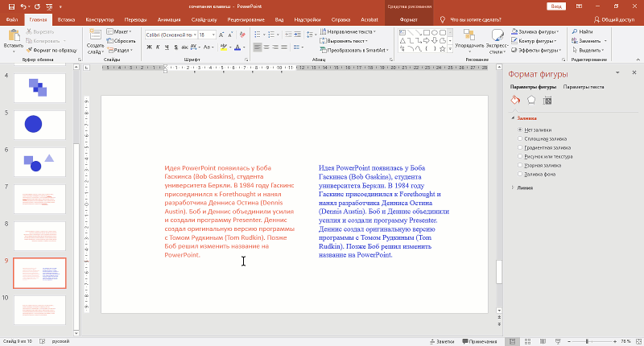
Task: Undo the last action via the toolbar arrow
Action: coord(23,6)
